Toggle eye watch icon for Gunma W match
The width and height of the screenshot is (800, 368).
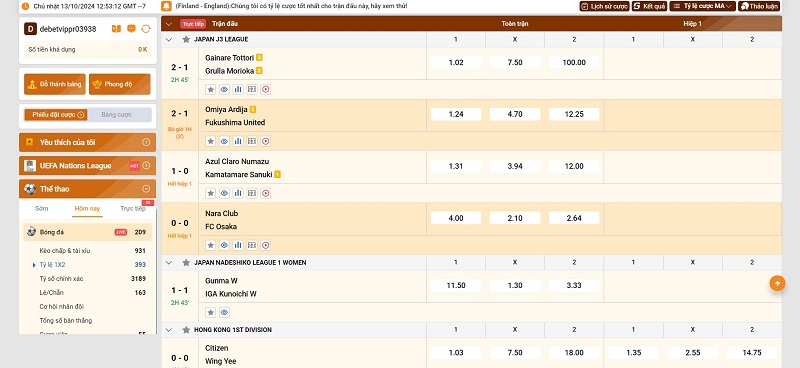click(x=224, y=312)
